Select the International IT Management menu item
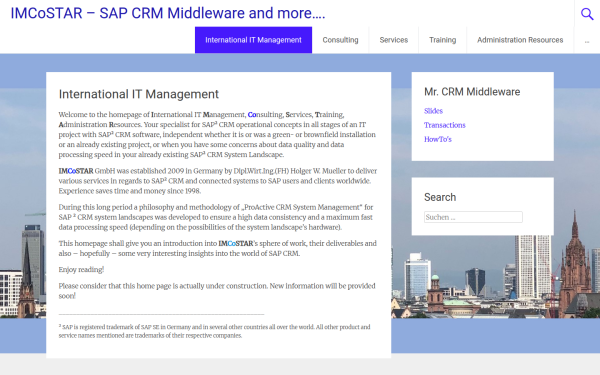 (253, 40)
